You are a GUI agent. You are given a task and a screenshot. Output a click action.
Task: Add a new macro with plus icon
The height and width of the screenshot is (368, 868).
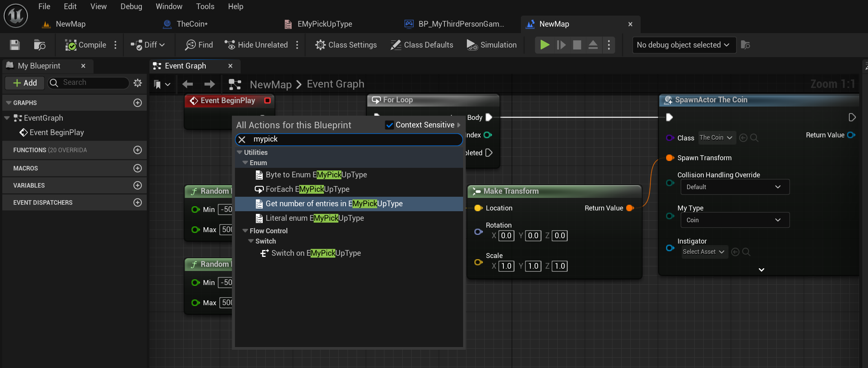138,168
